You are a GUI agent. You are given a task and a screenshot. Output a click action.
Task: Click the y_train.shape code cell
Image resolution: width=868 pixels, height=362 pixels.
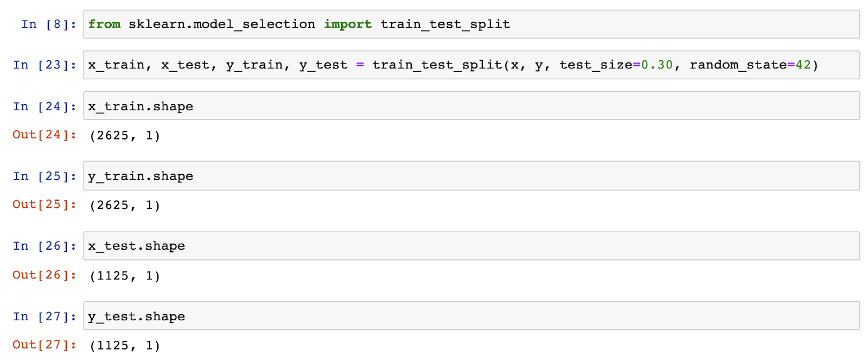[x=471, y=176]
